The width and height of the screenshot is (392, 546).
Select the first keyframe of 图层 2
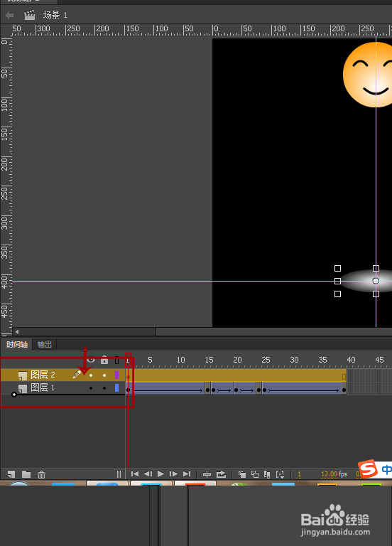pyautogui.click(x=129, y=375)
